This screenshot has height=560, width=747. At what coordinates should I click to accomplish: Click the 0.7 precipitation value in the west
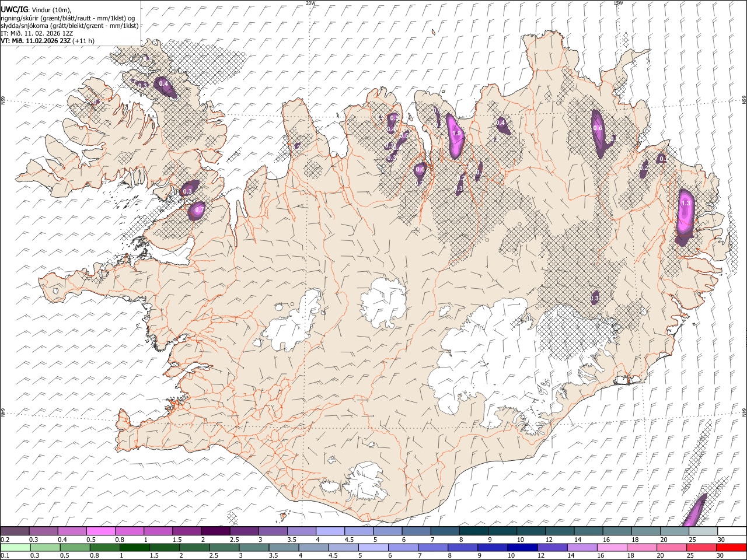(x=199, y=209)
